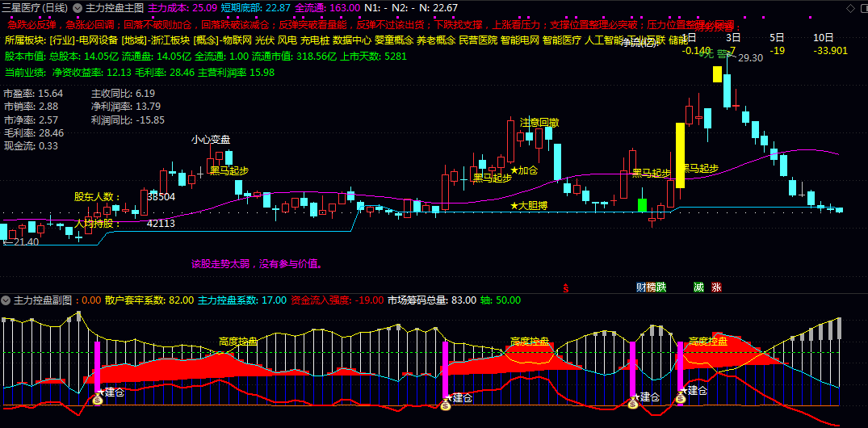The width and height of the screenshot is (868, 428).
Task: Click the 29.30 high price label
Action: click(751, 57)
